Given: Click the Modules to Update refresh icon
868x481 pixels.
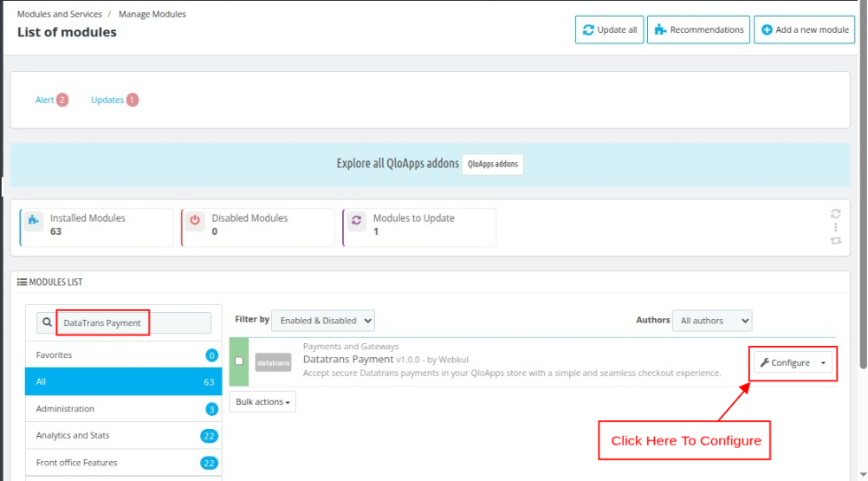Looking at the screenshot, I should point(357,220).
